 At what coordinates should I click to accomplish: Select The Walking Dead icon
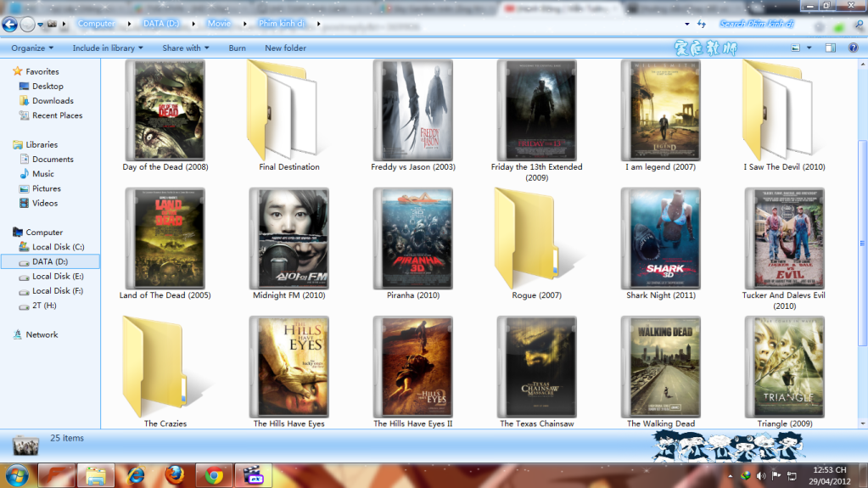[661, 367]
